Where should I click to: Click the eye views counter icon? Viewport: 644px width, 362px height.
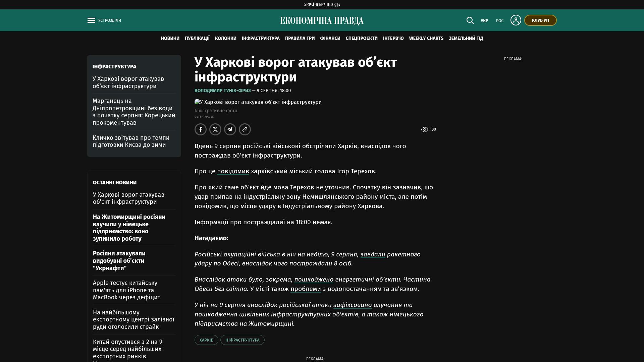[x=424, y=129]
